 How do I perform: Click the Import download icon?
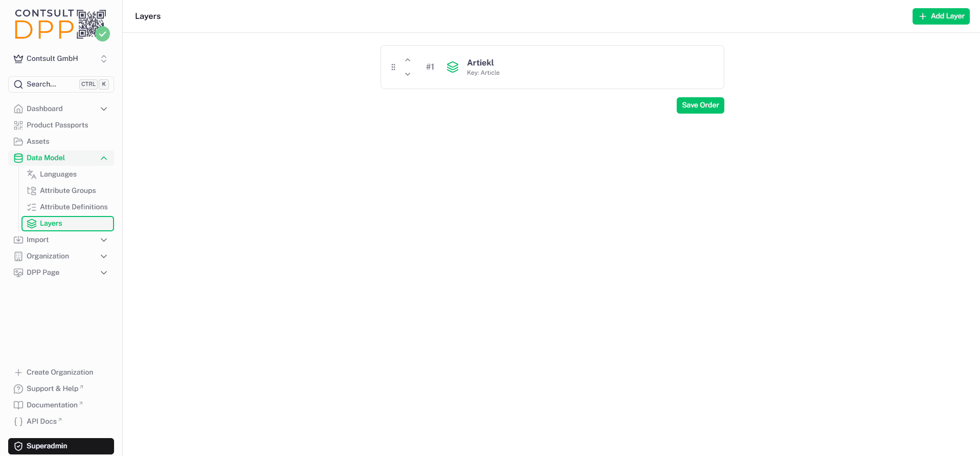pyautogui.click(x=18, y=240)
